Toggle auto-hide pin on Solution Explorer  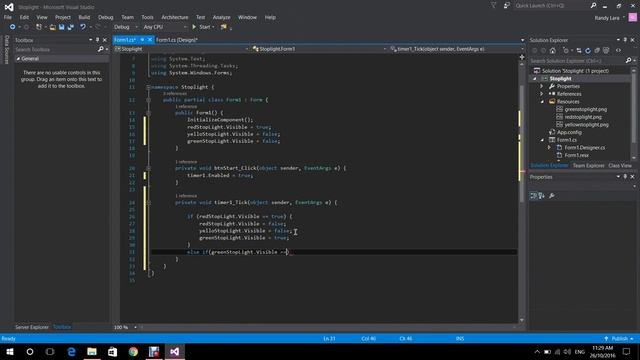point(625,40)
